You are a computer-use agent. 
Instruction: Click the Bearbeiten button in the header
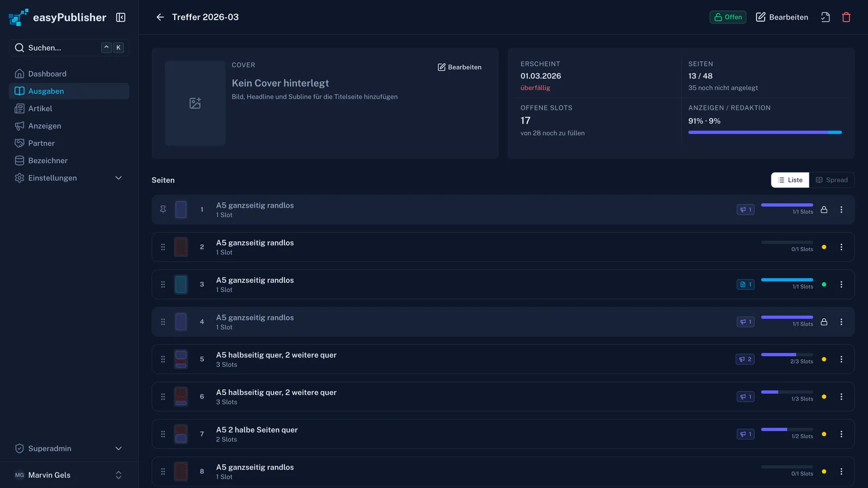point(782,17)
